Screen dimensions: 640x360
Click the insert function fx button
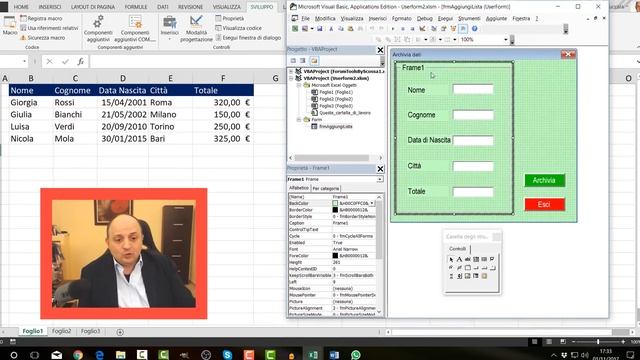click(x=81, y=62)
